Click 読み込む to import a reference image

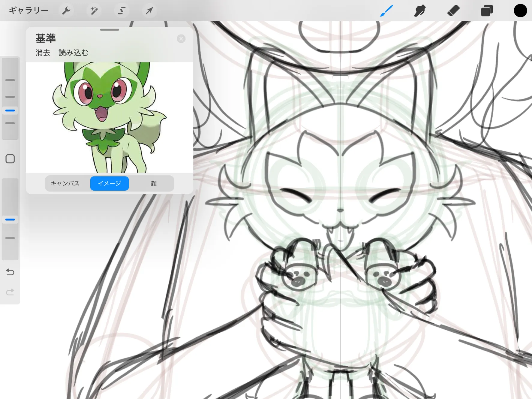(73, 53)
